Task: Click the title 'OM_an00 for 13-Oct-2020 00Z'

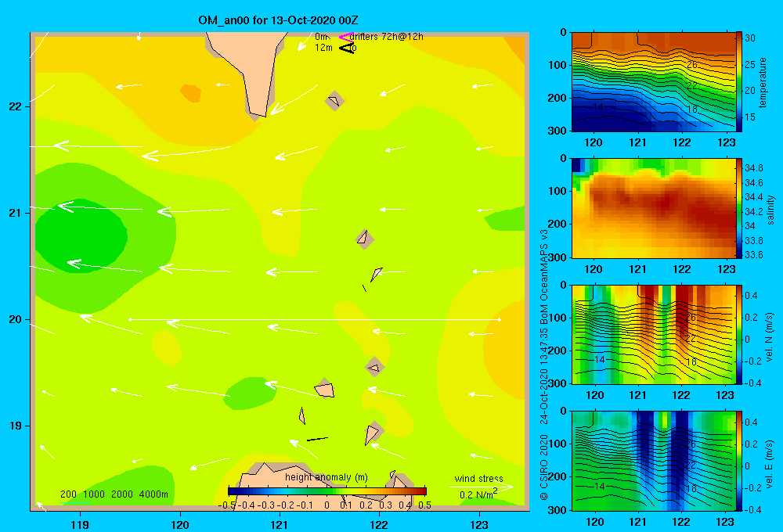Action: (278, 20)
